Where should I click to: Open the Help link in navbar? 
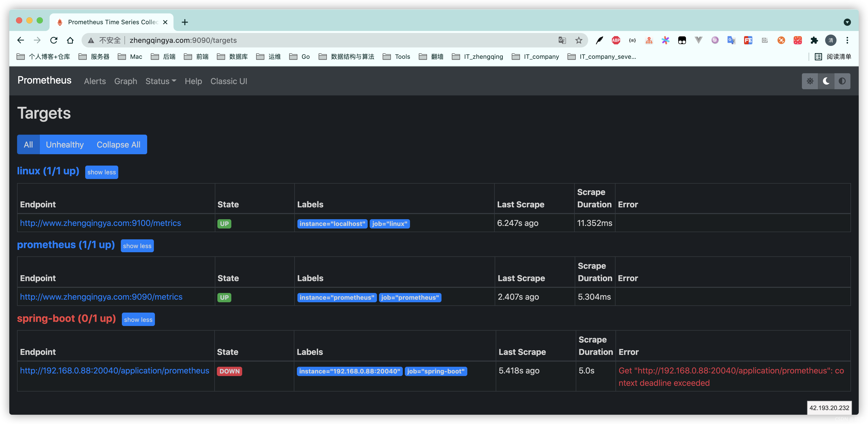click(x=193, y=81)
